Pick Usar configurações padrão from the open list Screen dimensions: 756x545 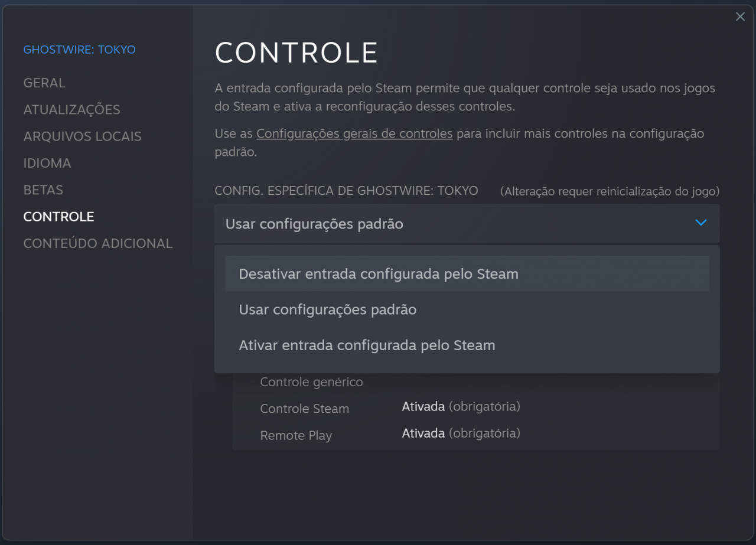[328, 310]
